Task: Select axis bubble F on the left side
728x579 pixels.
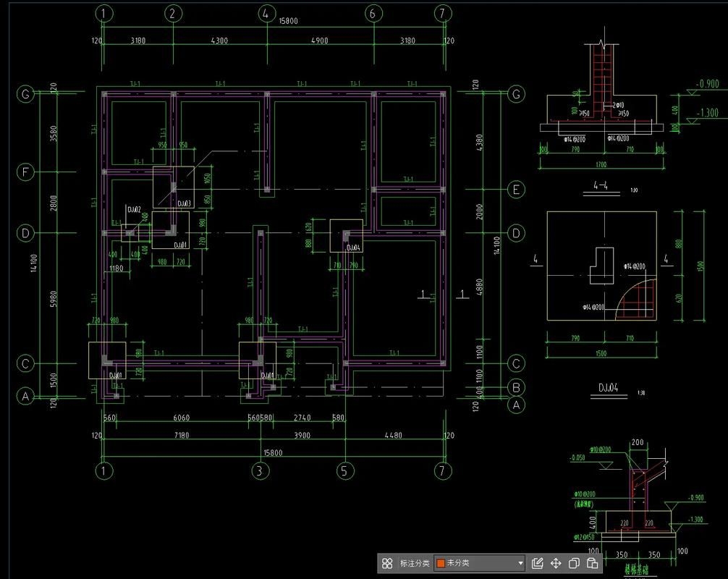Action: tap(26, 172)
